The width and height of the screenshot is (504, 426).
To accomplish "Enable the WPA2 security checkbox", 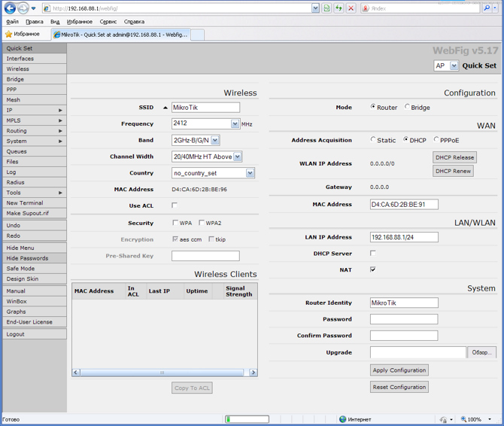I will click(202, 223).
